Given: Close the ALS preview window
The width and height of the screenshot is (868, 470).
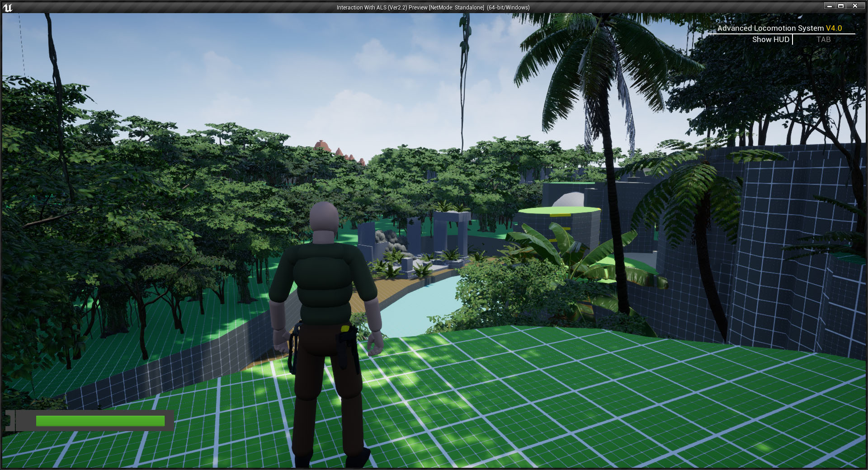Looking at the screenshot, I should click(x=855, y=6).
